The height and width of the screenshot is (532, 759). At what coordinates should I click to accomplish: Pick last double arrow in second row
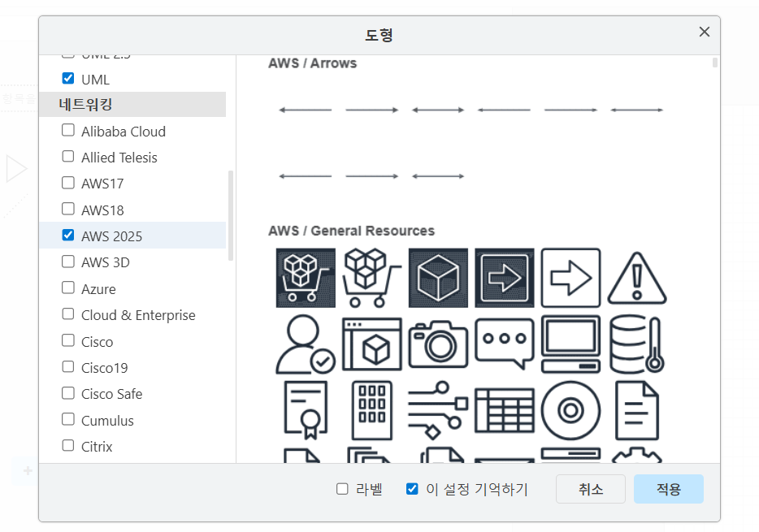pos(438,176)
